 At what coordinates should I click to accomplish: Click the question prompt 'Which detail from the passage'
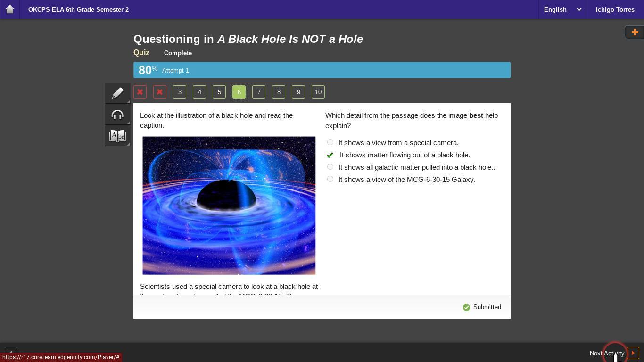(x=412, y=121)
